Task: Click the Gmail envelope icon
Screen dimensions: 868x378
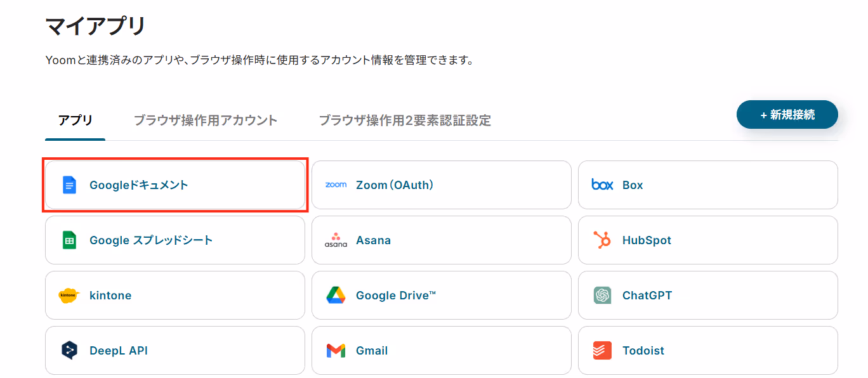Action: pos(336,351)
